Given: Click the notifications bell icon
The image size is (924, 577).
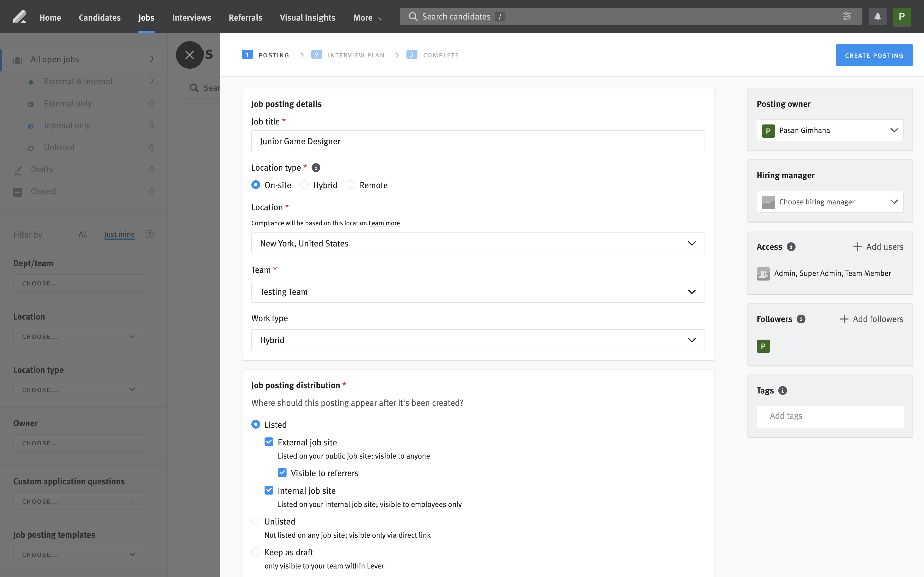Looking at the screenshot, I should pyautogui.click(x=878, y=17).
